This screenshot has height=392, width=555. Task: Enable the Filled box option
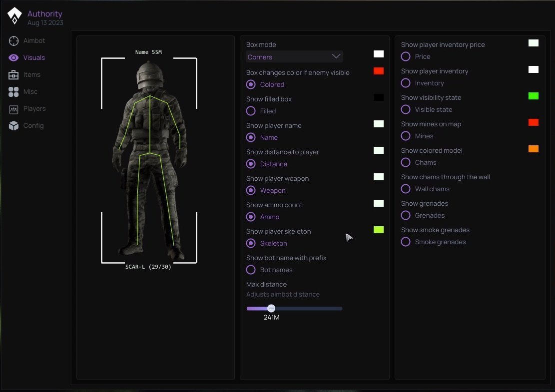click(251, 111)
